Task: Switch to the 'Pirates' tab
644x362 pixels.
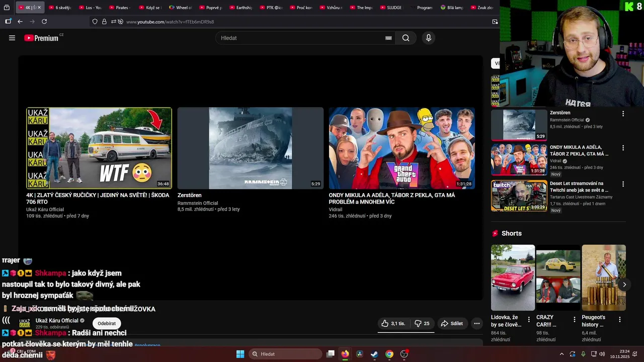Action: tap(120, 8)
